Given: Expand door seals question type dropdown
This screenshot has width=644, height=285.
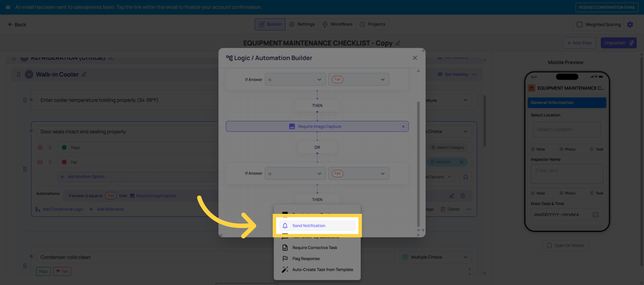Looking at the screenshot, I should pos(465,131).
